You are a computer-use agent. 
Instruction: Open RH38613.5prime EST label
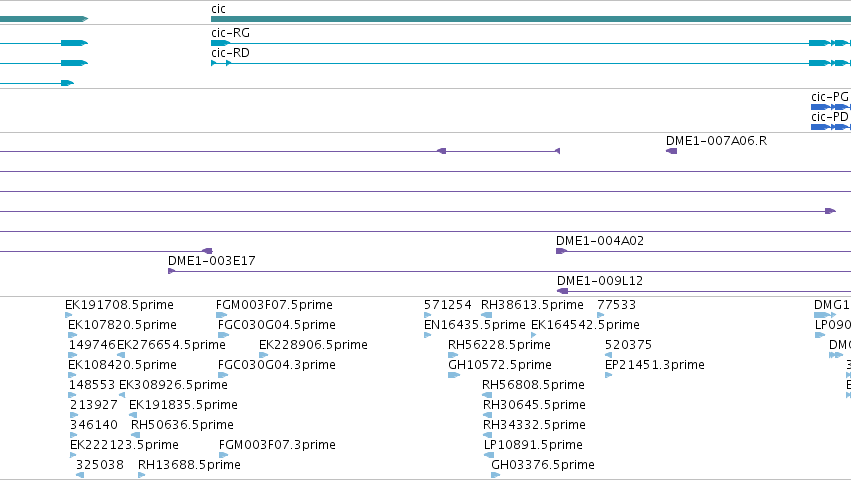coord(532,305)
